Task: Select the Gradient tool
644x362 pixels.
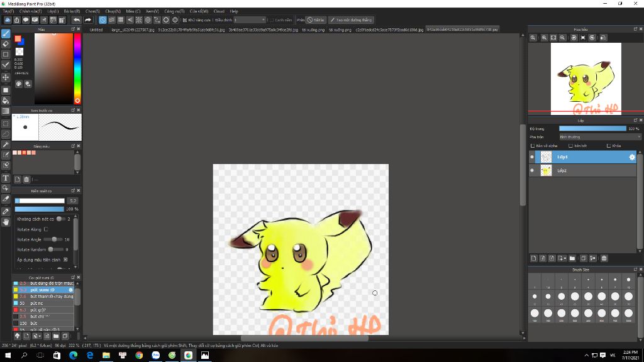Action: click(6, 111)
